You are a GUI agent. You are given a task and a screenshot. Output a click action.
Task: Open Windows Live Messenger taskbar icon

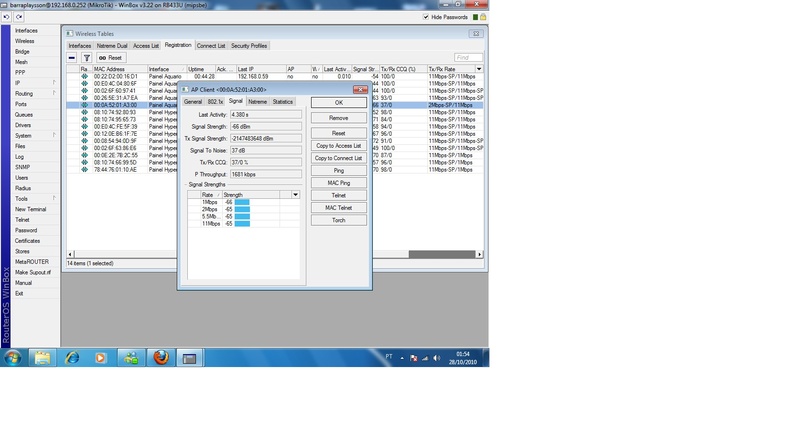pyautogui.click(x=131, y=358)
